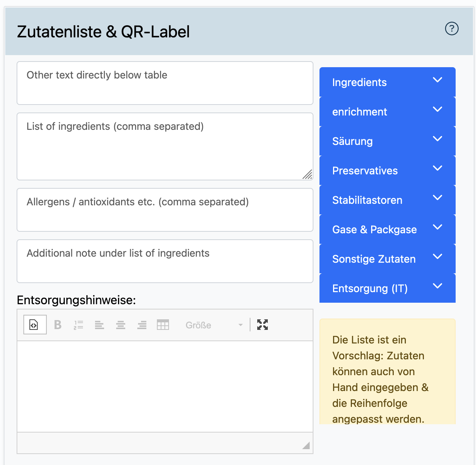Toggle bold formatting in editor toolbar
The width and height of the screenshot is (476, 465).
[x=58, y=325]
